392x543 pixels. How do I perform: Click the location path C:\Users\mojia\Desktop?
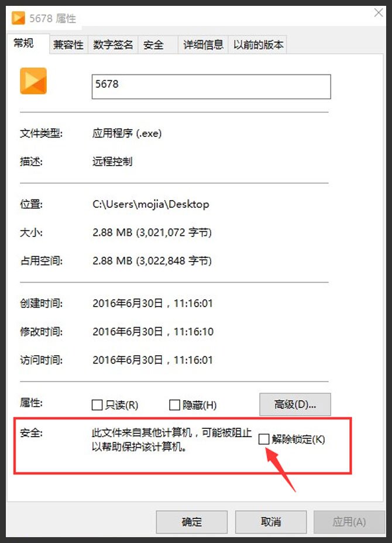pyautogui.click(x=150, y=204)
